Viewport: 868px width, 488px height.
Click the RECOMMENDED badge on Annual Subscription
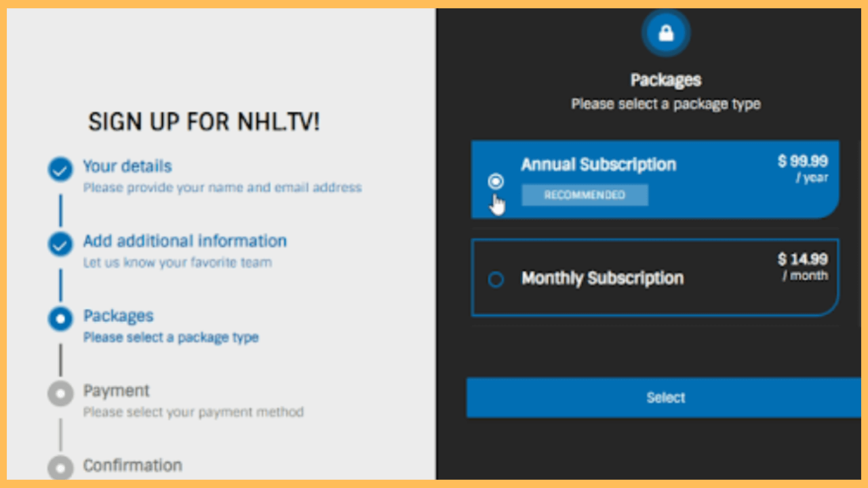(585, 195)
